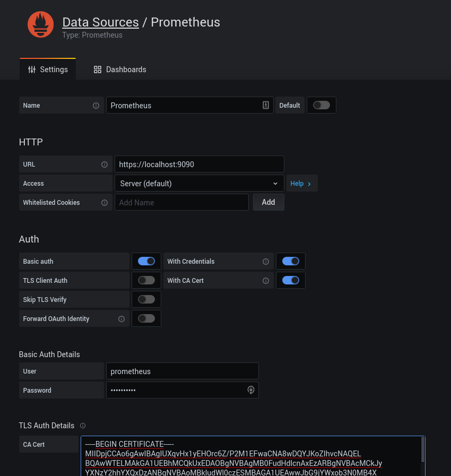This screenshot has height=476, width=451.
Task: Disable the Basic auth switch
Action: click(146, 261)
